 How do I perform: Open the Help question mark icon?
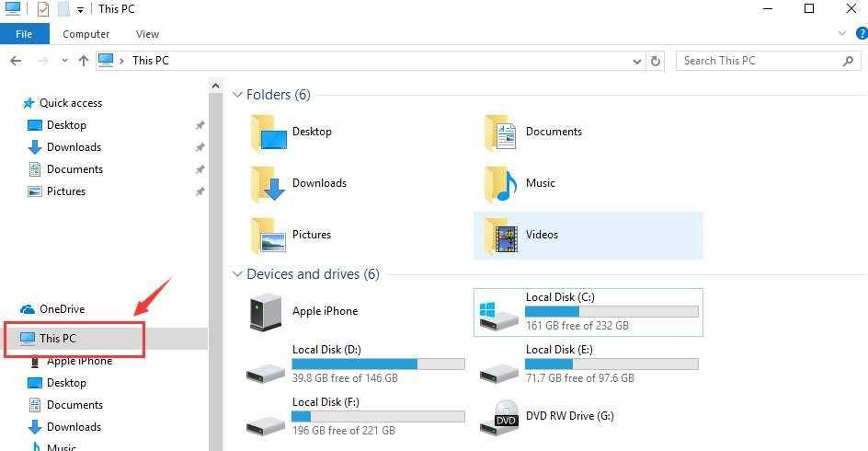(x=862, y=34)
